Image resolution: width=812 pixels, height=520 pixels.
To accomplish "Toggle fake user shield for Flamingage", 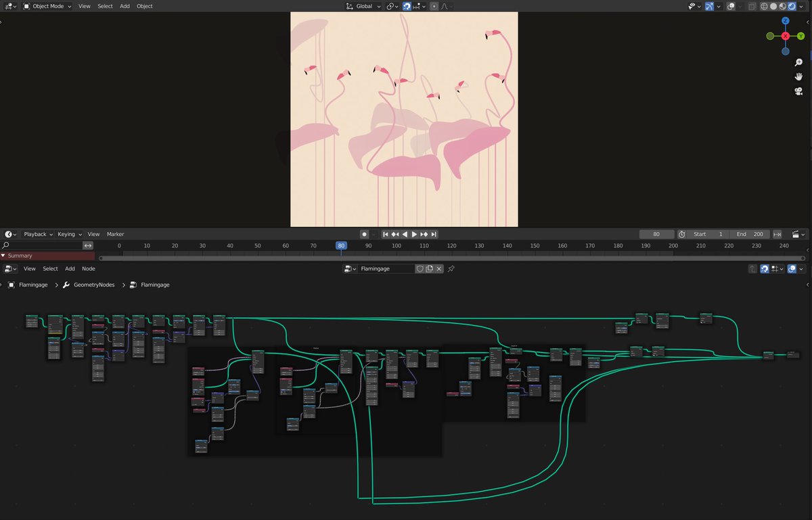I will coord(420,268).
